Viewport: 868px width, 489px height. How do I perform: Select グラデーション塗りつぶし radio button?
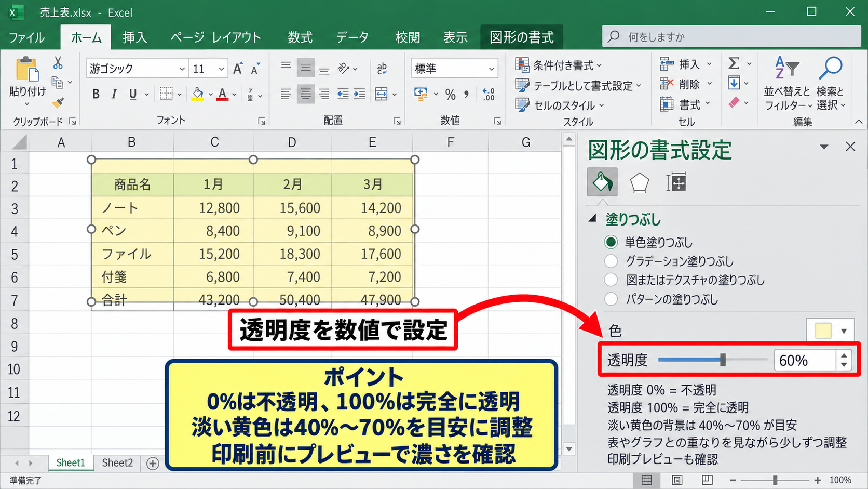611,261
